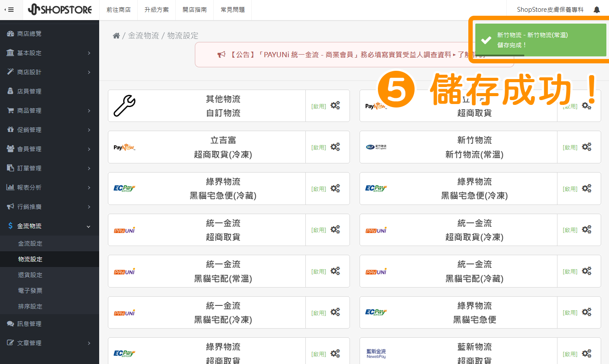This screenshot has height=364, width=609.
Task: Toggle 啟用 status for 綠界物流 黑貓宅急便(冷凍)
Action: 570,189
